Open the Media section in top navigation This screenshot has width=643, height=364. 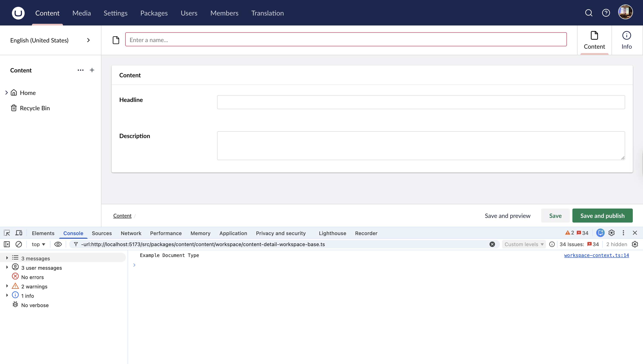(x=81, y=13)
